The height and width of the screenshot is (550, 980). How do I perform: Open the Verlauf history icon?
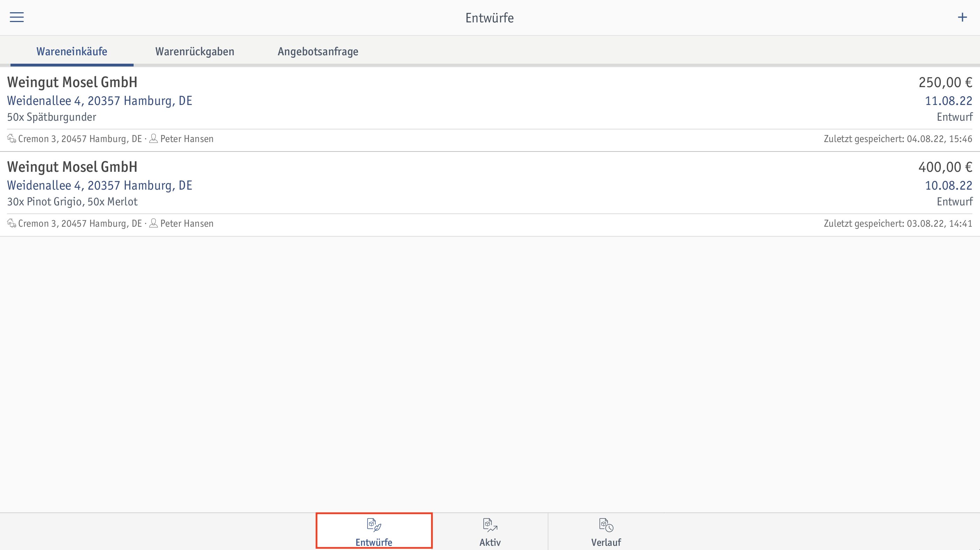pyautogui.click(x=606, y=525)
